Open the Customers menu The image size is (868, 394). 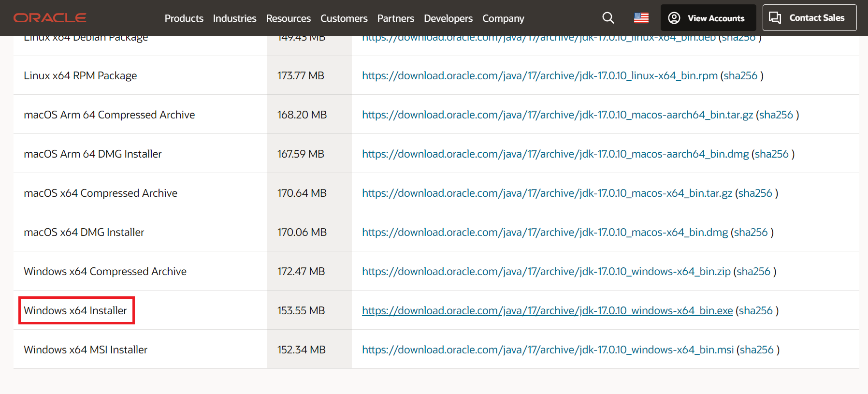(344, 18)
